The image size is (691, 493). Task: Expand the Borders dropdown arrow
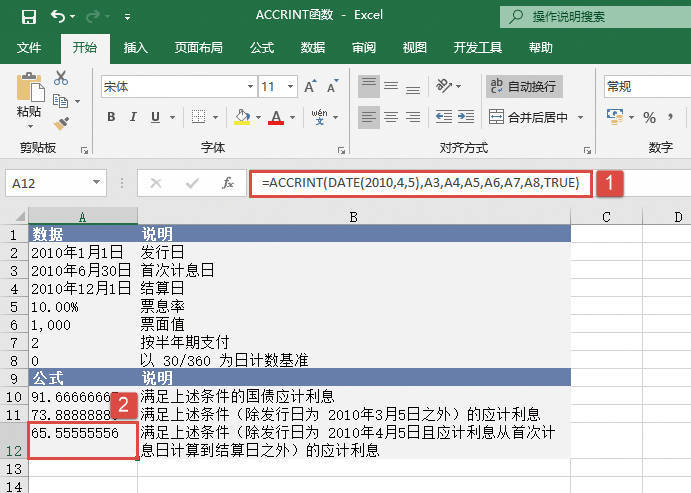point(215,117)
